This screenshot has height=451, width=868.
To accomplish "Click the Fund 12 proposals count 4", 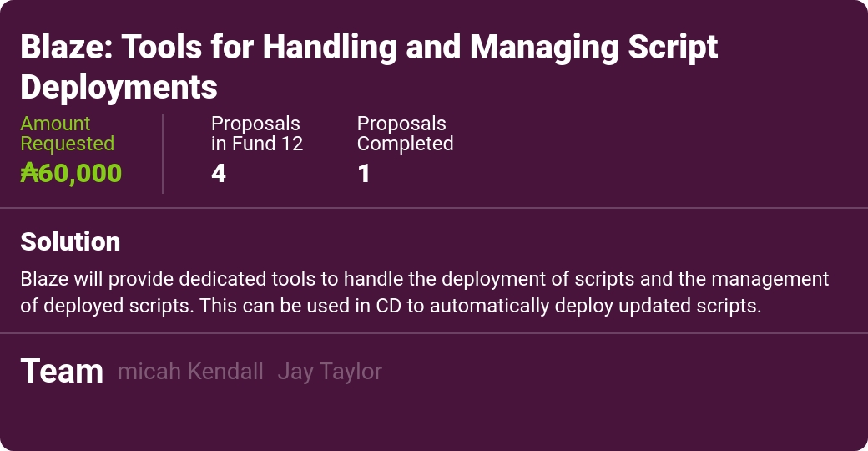I will coord(219,174).
